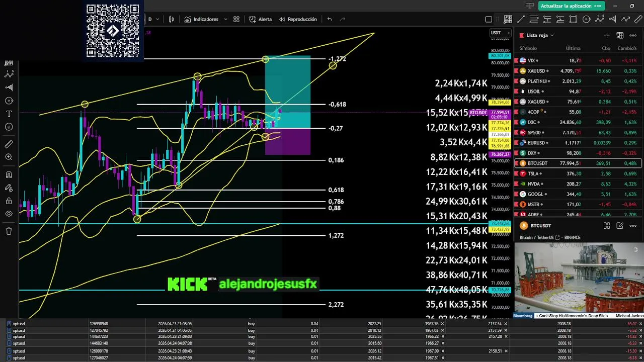Undo the last chart action
644x362 pixels.
coord(330,19)
